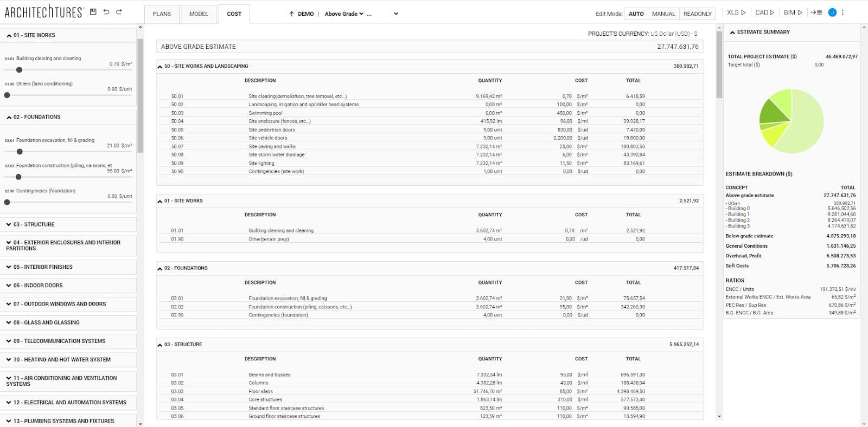Switch edit mode to READONLY

tap(697, 14)
